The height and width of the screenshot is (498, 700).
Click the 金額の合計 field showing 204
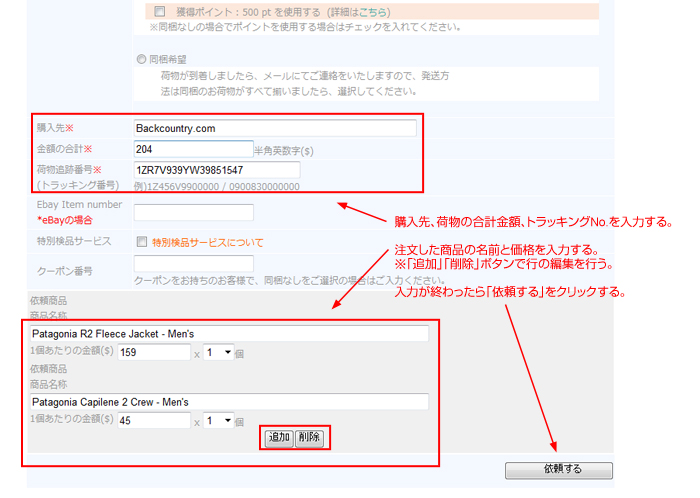tap(193, 149)
